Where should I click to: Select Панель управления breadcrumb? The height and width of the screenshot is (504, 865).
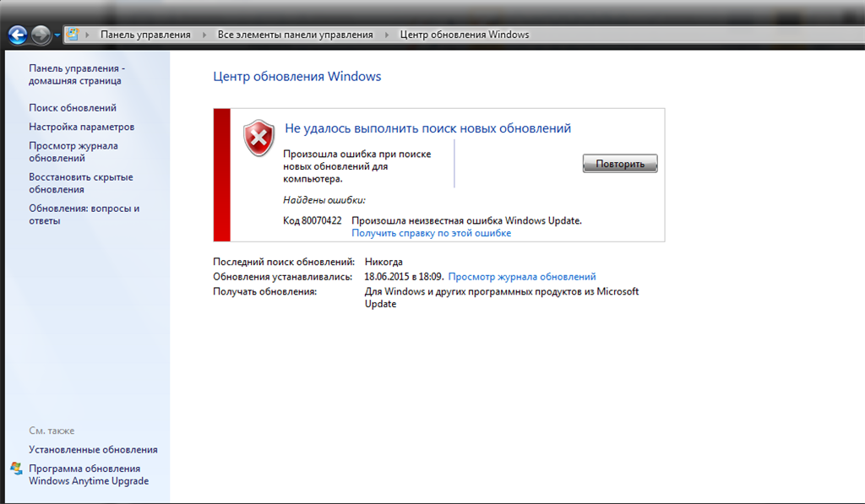tap(145, 35)
